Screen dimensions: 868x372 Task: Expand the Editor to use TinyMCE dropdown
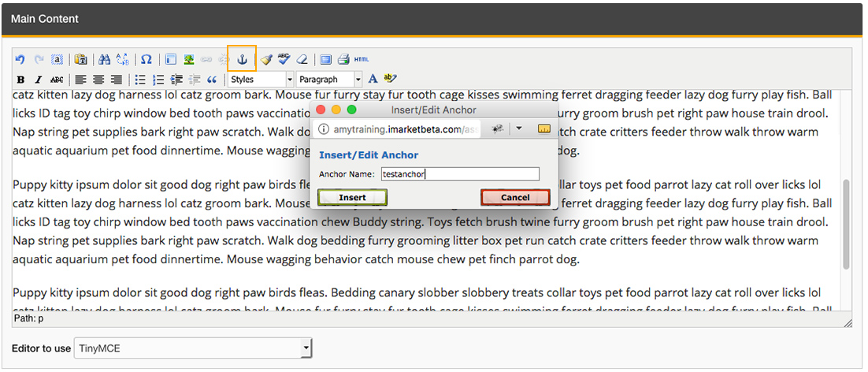click(193, 348)
